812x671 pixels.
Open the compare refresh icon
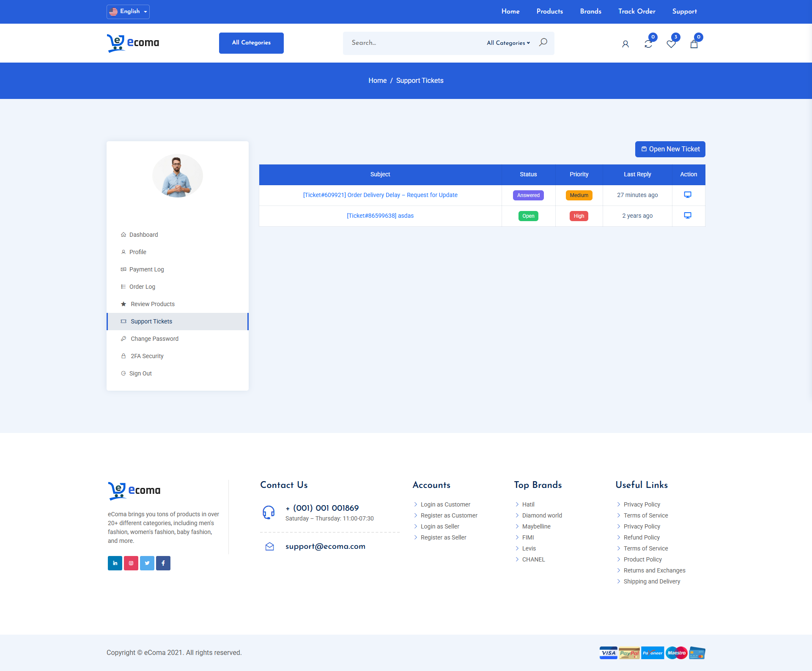648,44
